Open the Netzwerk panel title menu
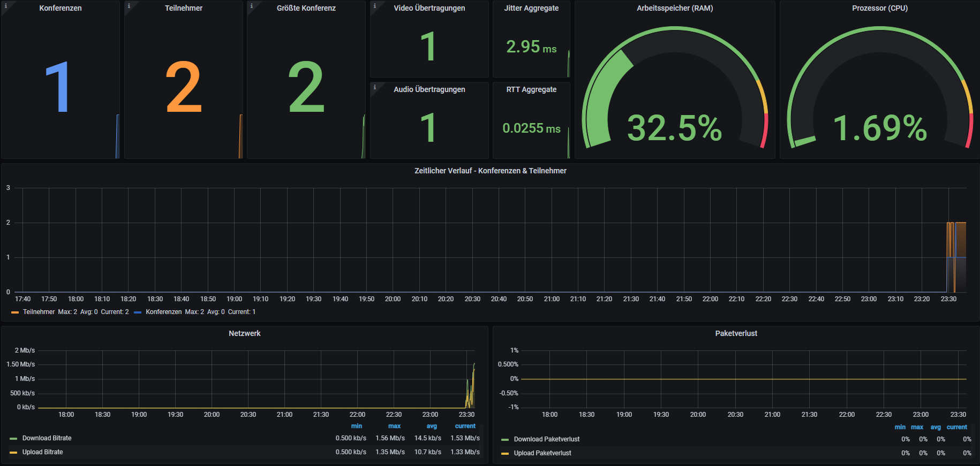 pyautogui.click(x=245, y=333)
